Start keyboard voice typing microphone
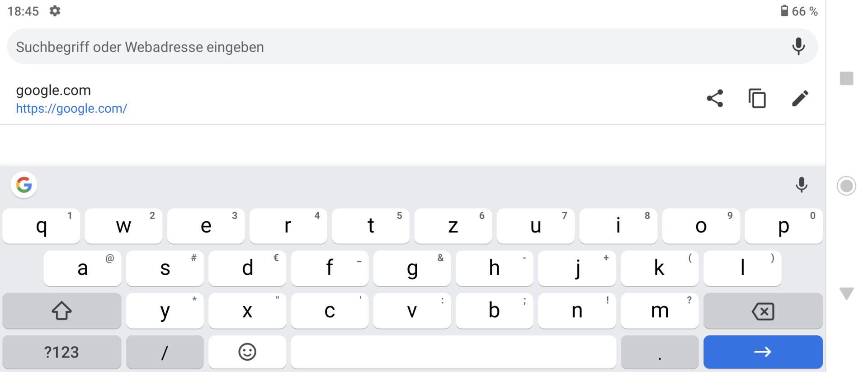The width and height of the screenshot is (868, 372). point(801,185)
